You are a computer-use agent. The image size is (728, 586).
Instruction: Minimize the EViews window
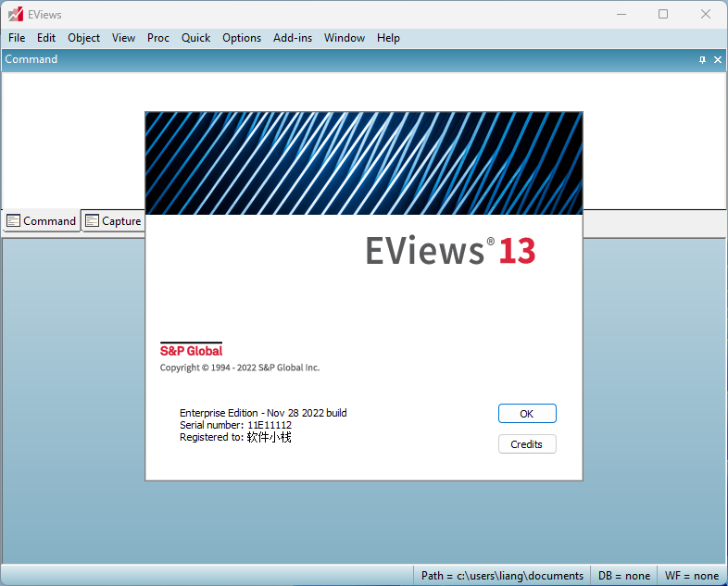621,15
